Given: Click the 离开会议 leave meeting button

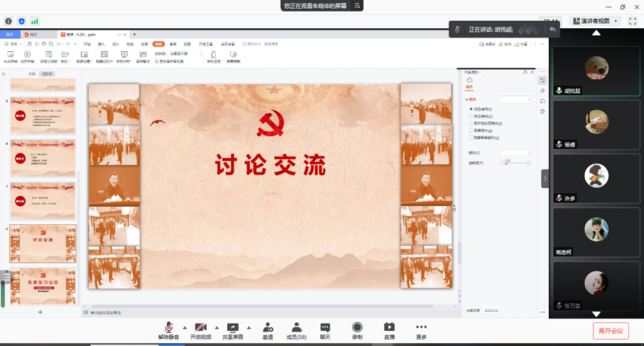Looking at the screenshot, I should (x=610, y=331).
